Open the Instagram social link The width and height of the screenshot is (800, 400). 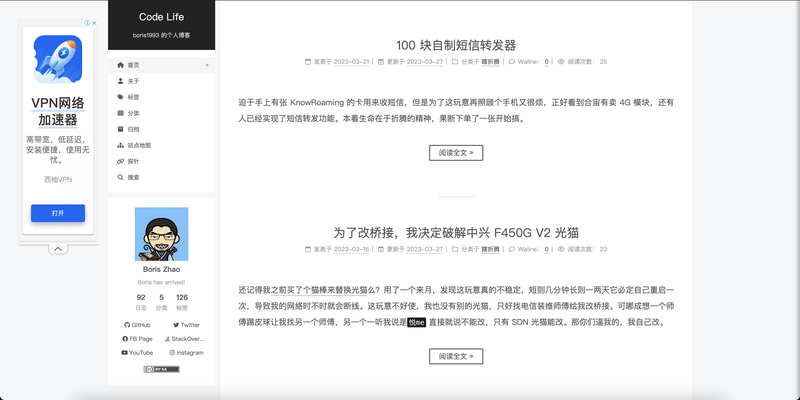click(186, 353)
